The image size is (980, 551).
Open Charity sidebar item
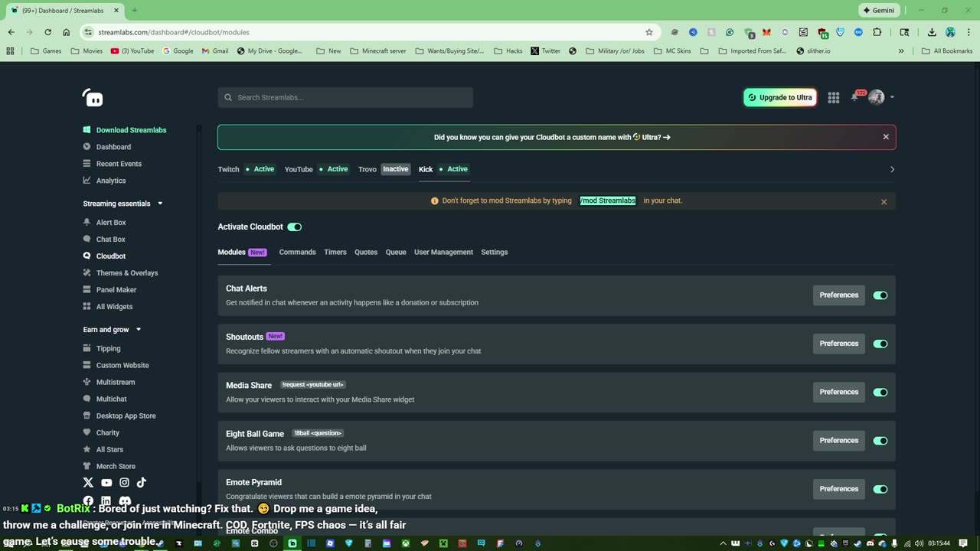[101, 433]
